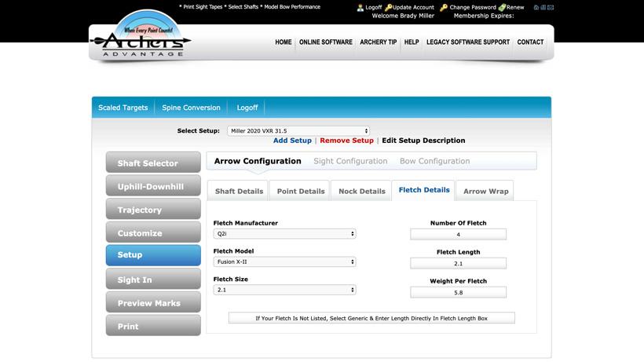Click the Number Of Fletch input field
Screen dimensions: 644x362
click(458, 234)
